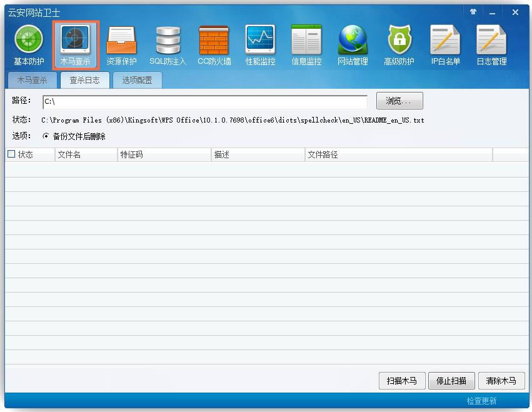The width and height of the screenshot is (532, 412).
Task: Minimize the 云安网站卫士 window
Action: 493,13
